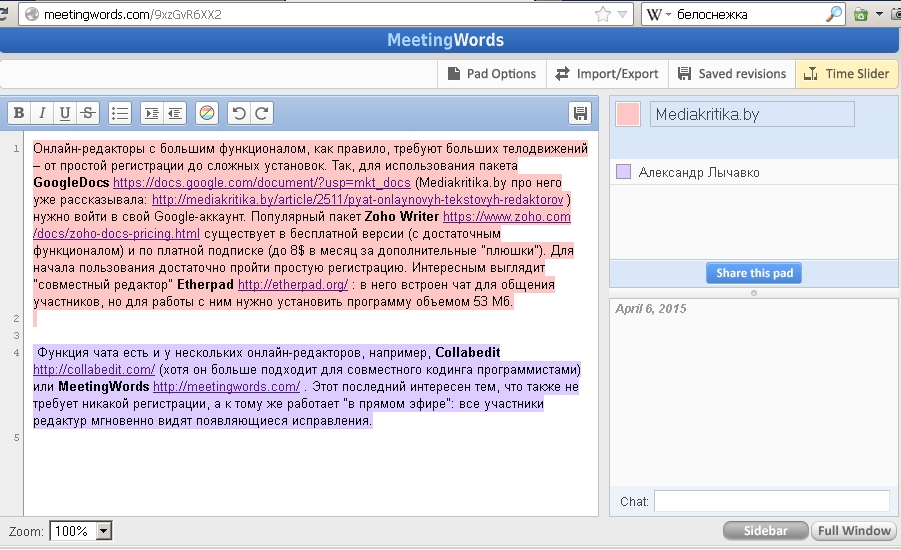Click the bold Zoho Writer text
901x550 pixels.
coord(402,217)
